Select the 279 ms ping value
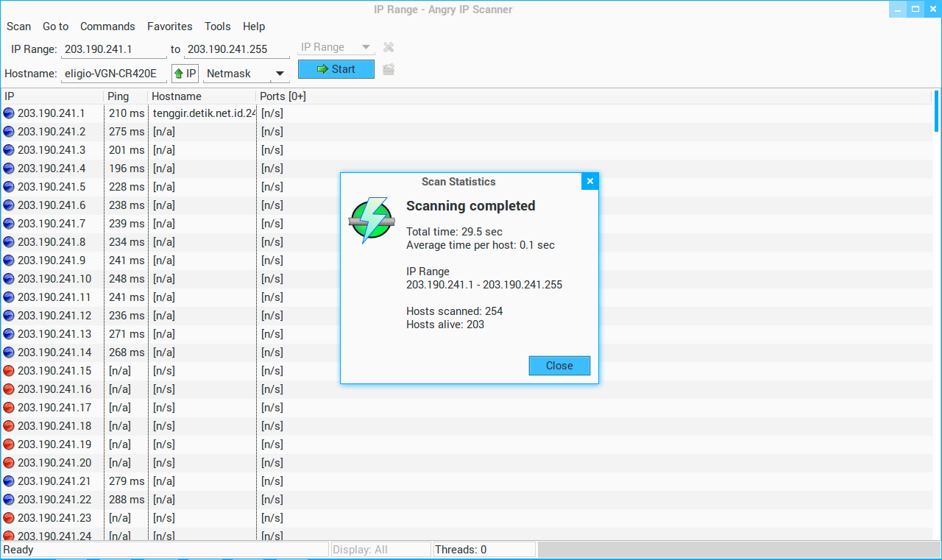Screen dimensions: 942x560 127,481
